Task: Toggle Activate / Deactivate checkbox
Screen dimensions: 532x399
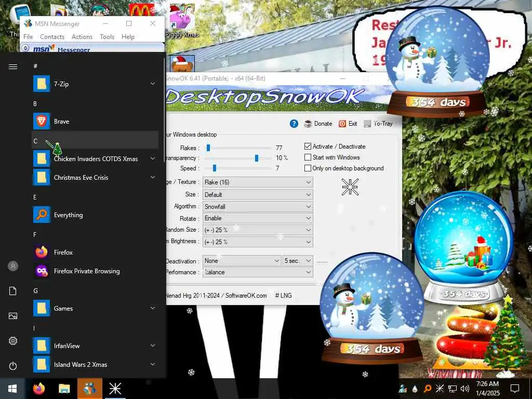Action: (308, 146)
